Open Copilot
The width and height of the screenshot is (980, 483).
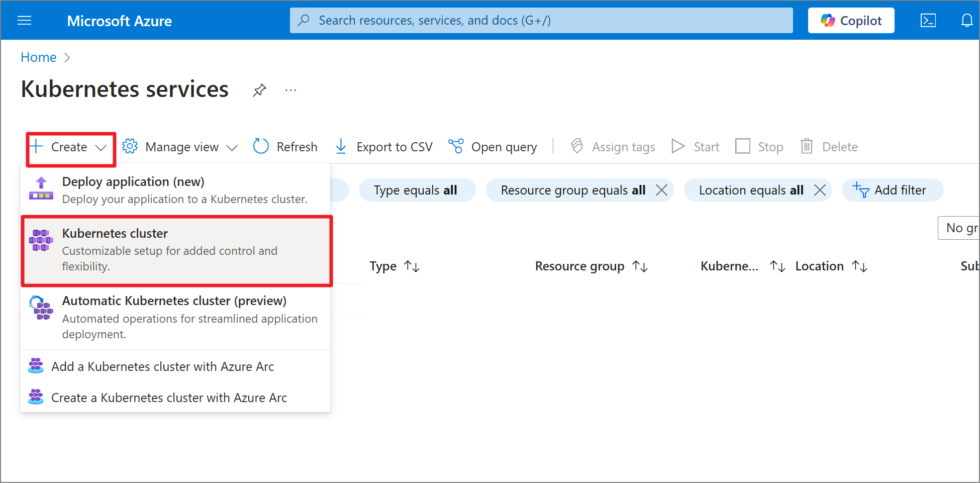point(851,21)
